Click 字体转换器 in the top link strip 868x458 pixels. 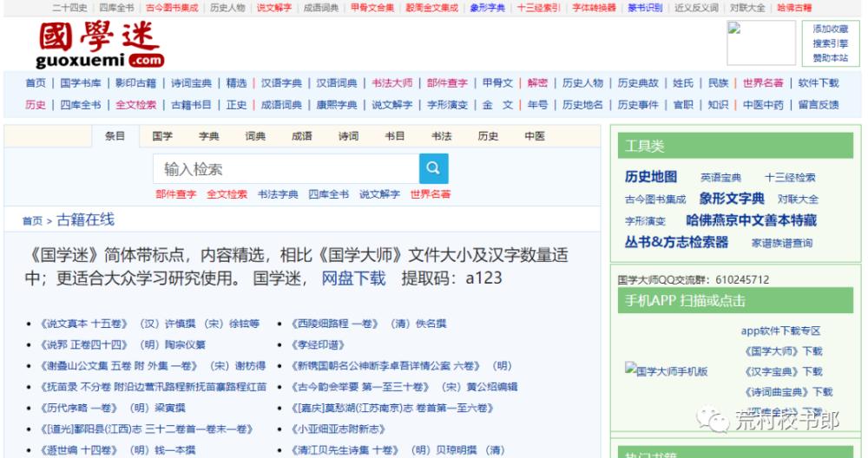pyautogui.click(x=595, y=8)
